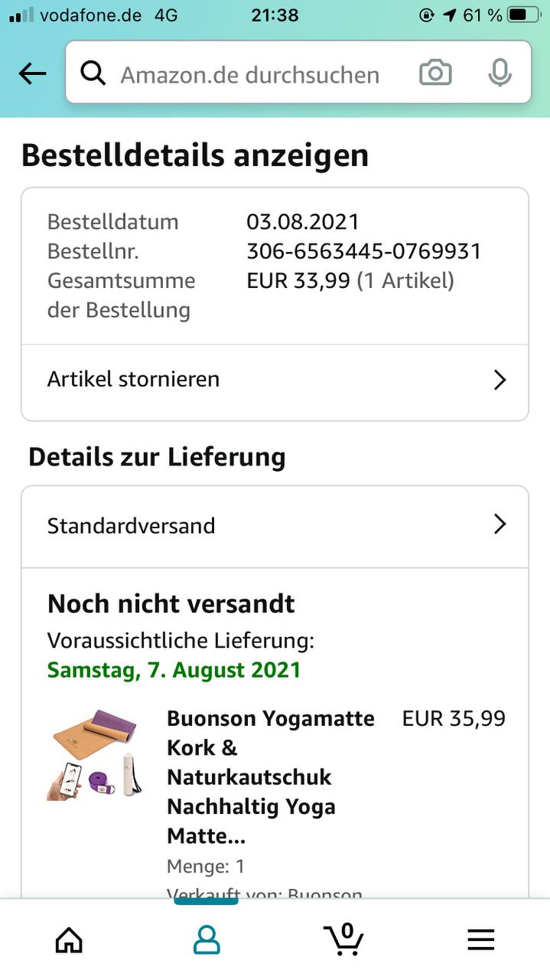Open the shopping cart icon
The image size is (550, 980).
coord(343,939)
